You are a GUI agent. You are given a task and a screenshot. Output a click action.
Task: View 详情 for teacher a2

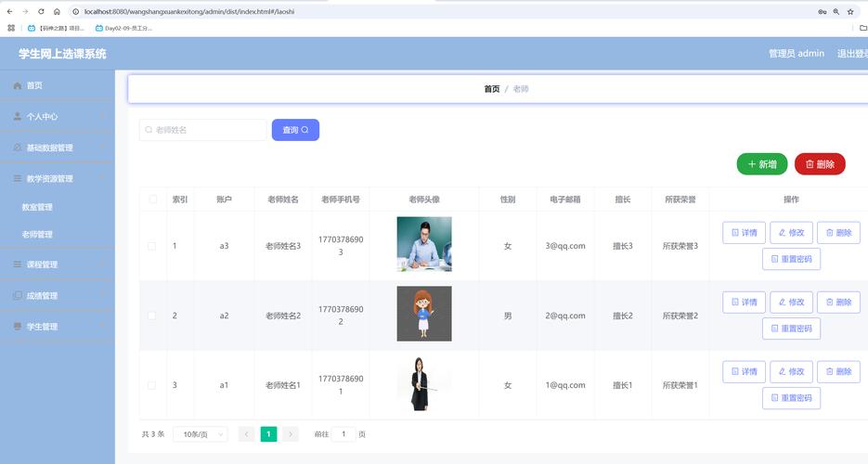744,302
